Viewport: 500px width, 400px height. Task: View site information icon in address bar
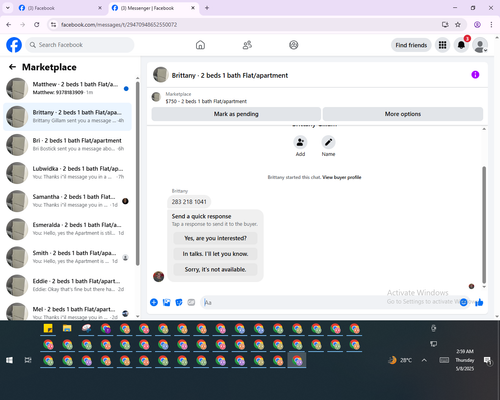coord(53,24)
